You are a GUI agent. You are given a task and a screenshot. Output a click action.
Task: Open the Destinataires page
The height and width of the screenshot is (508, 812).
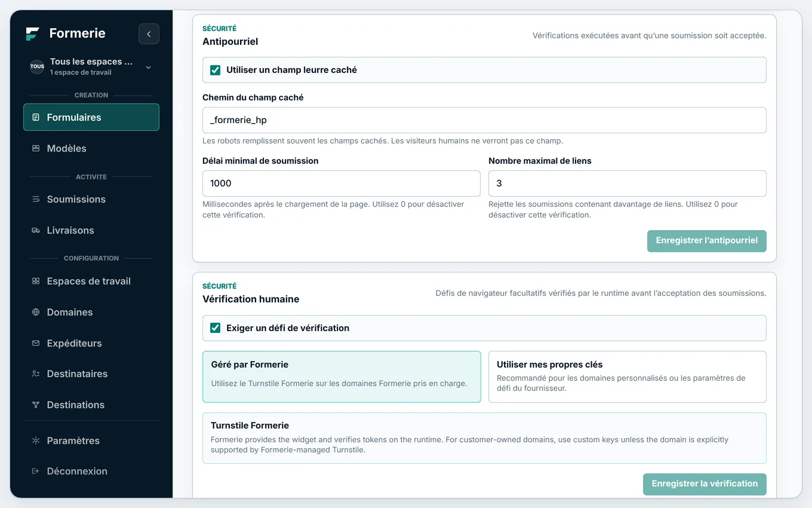pyautogui.click(x=91, y=374)
